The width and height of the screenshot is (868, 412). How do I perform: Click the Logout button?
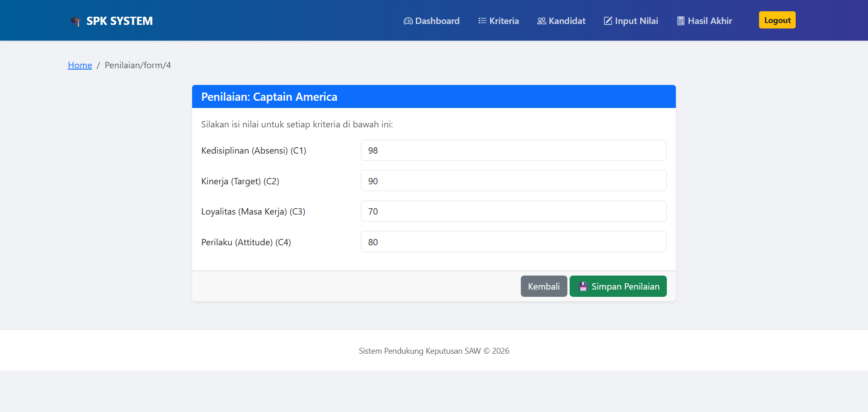click(x=777, y=20)
